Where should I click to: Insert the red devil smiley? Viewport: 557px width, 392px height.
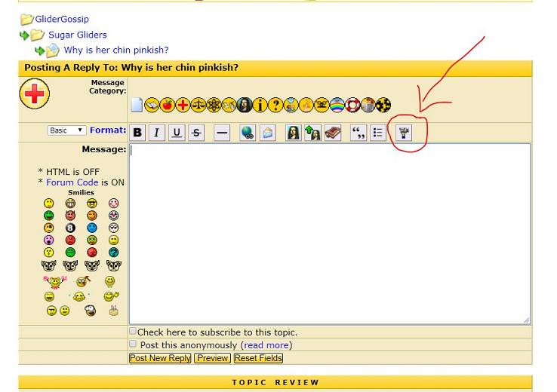70,216
